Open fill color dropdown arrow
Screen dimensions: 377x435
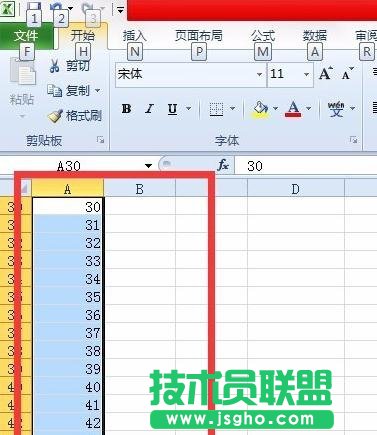275,109
